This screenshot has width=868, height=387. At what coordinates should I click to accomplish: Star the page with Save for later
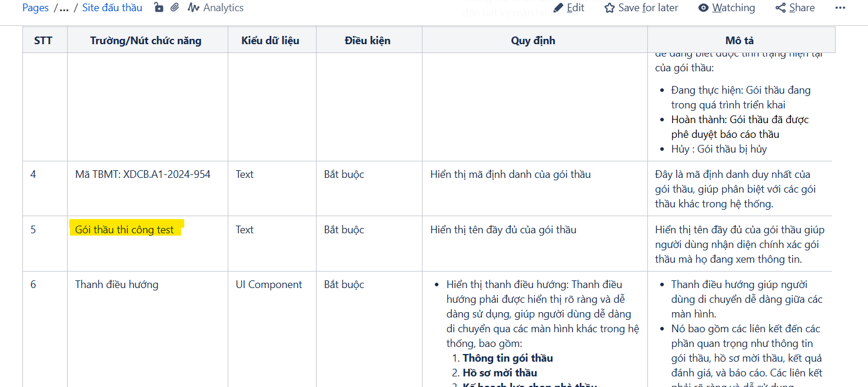click(641, 8)
